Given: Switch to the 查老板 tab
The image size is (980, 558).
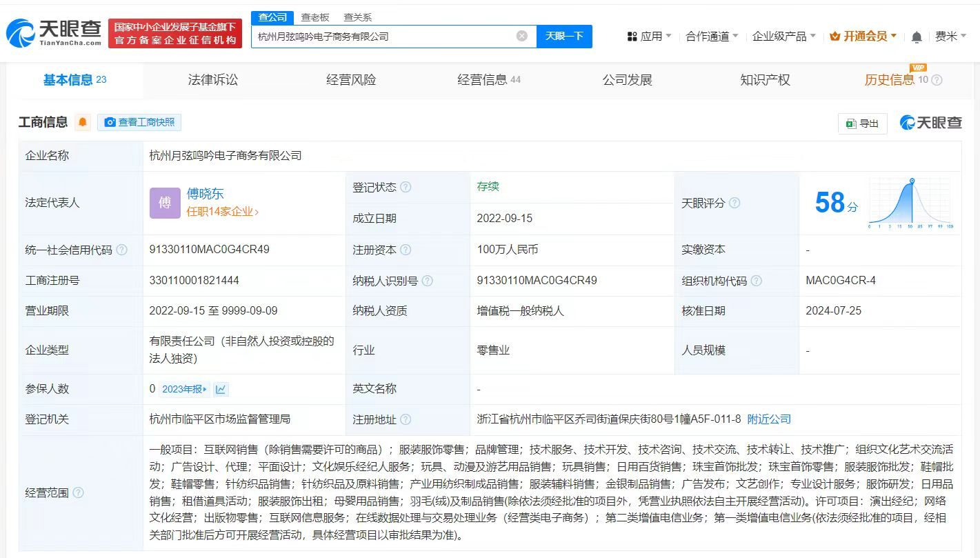Looking at the screenshot, I should point(315,17).
